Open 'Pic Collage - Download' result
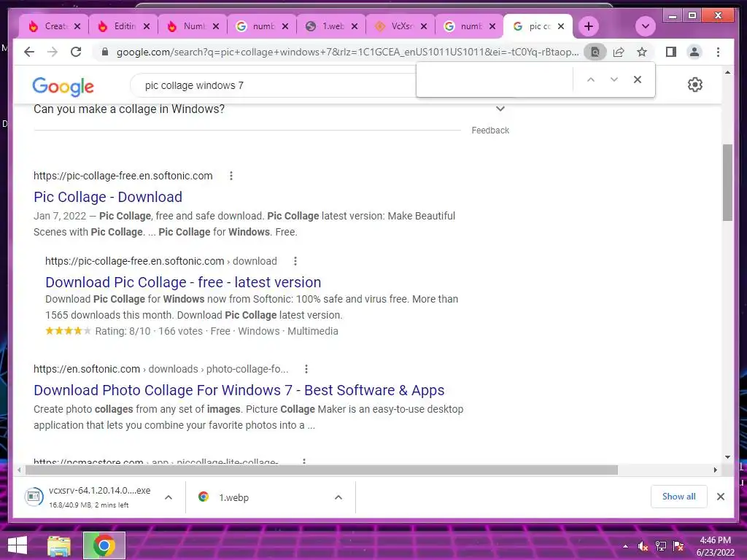Image resolution: width=747 pixels, height=560 pixels. pos(108,197)
